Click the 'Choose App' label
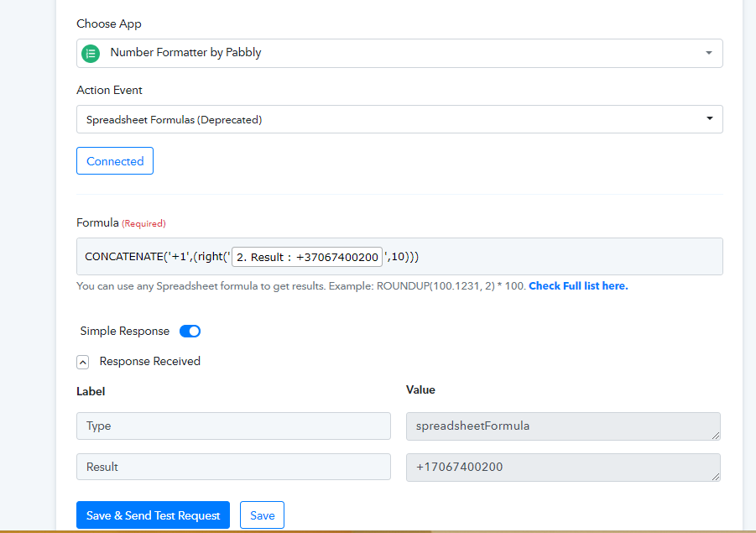This screenshot has height=533, width=756. click(x=109, y=24)
